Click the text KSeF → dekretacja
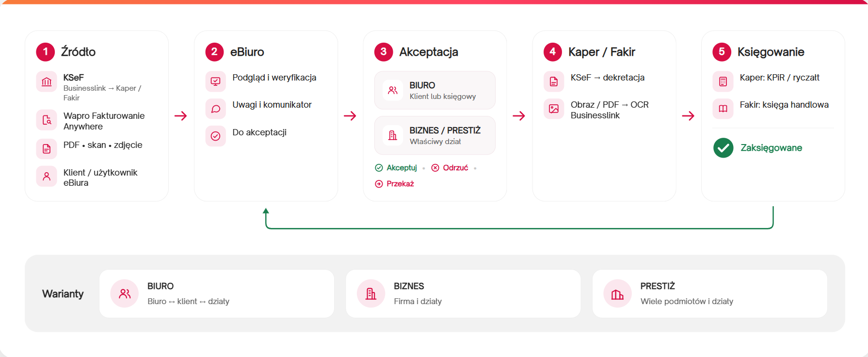This screenshot has width=868, height=357. click(608, 78)
